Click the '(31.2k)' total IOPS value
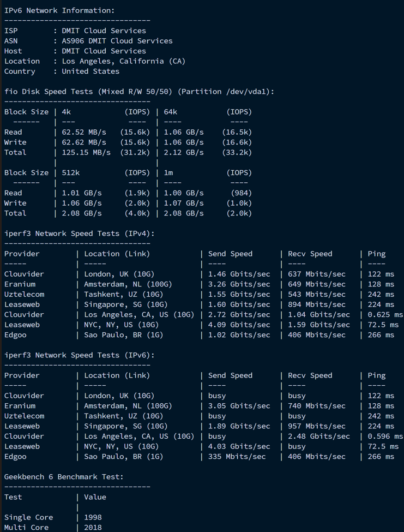 point(135,153)
